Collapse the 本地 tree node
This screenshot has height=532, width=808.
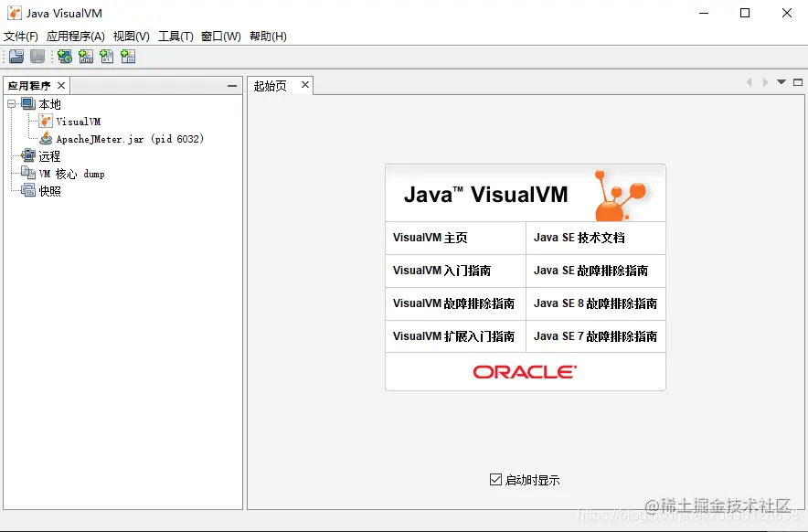(11, 103)
